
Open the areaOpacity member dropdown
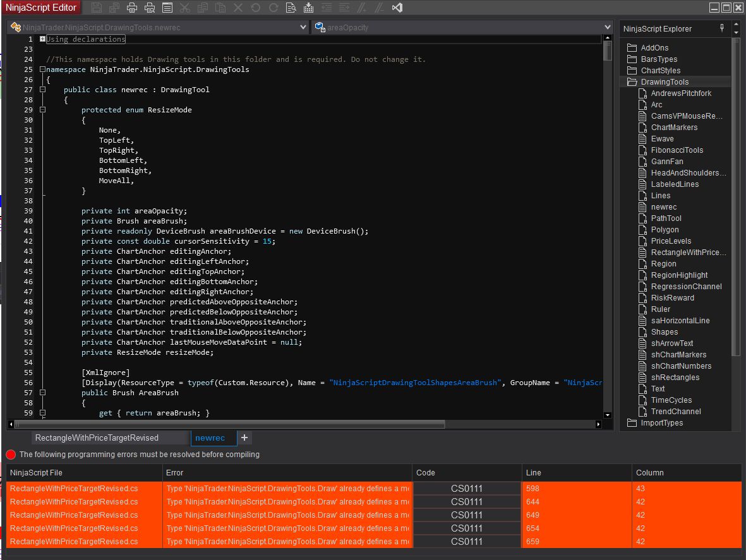(607, 27)
